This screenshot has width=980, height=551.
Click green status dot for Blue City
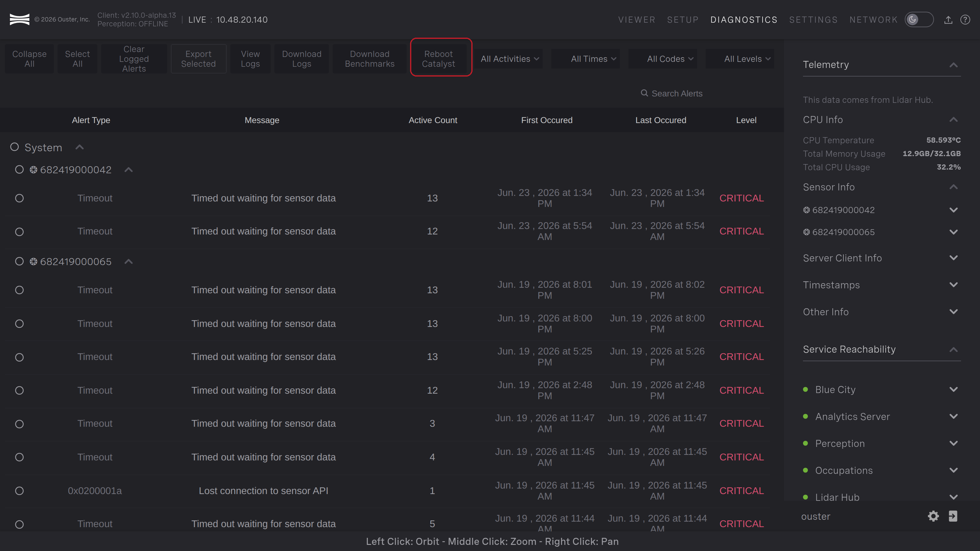pyautogui.click(x=805, y=389)
